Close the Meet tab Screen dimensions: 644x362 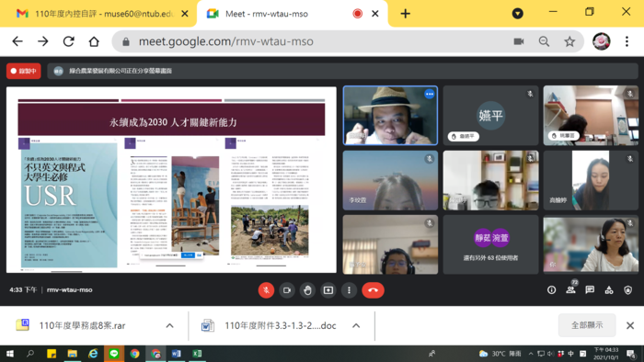coord(375,14)
